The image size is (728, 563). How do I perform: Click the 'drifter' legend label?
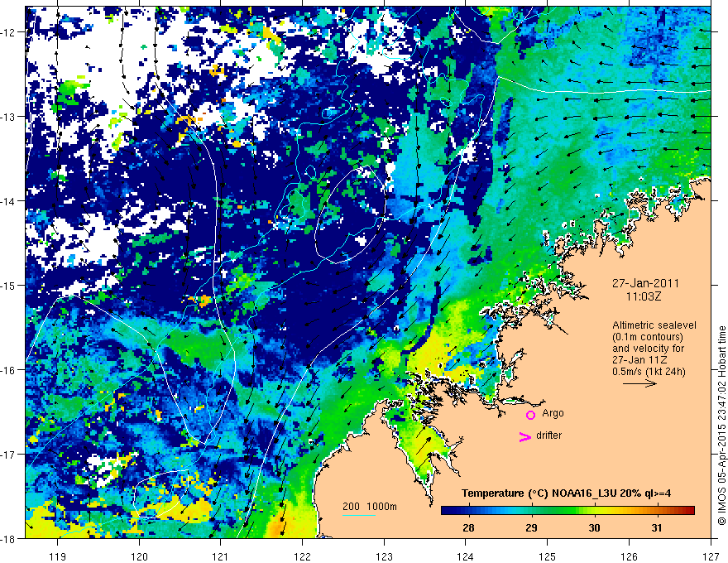pyautogui.click(x=548, y=435)
